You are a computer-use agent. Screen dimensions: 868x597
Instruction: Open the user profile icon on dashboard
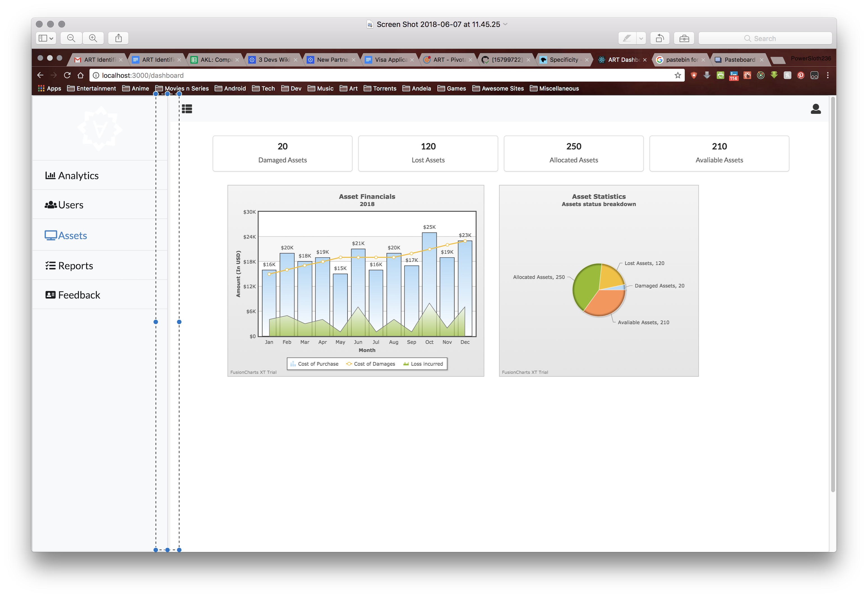[x=816, y=109]
